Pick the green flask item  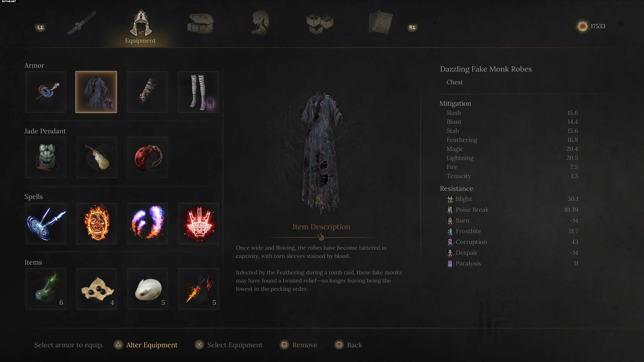46,289
